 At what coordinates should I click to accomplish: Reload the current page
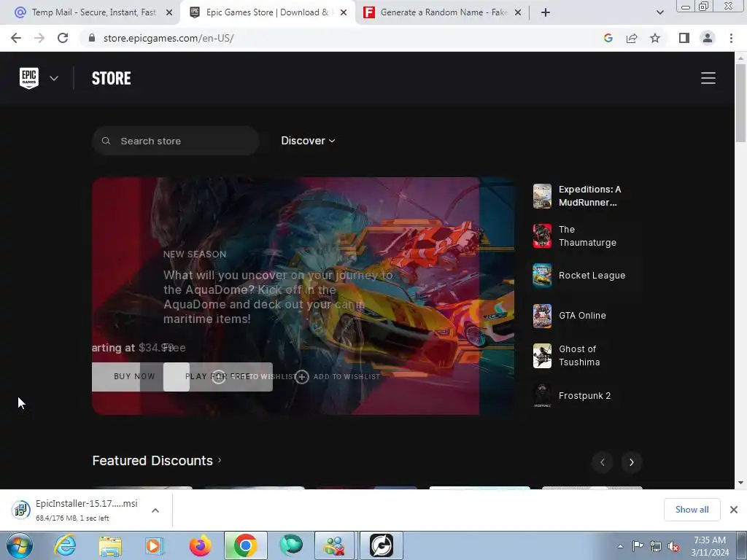(63, 38)
